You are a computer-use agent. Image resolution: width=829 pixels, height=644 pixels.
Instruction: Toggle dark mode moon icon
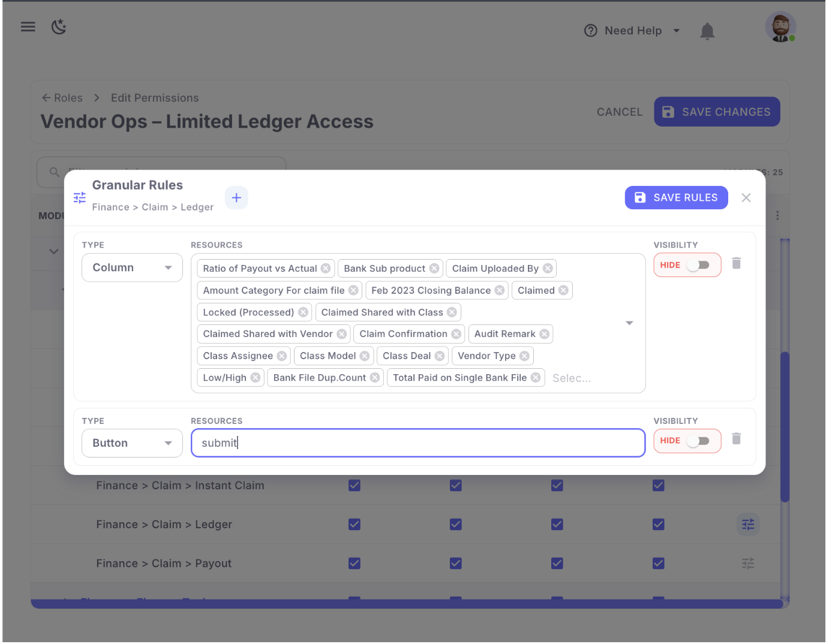pyautogui.click(x=59, y=27)
